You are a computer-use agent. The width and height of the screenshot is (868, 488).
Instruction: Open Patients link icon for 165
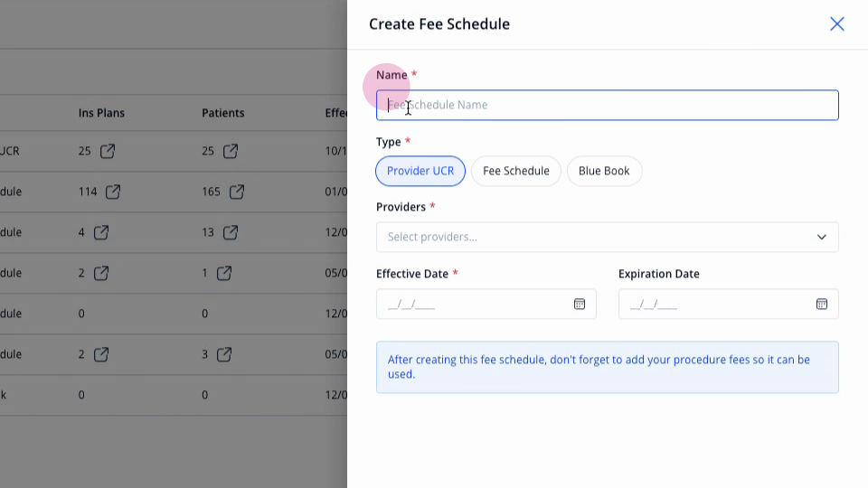[236, 192]
